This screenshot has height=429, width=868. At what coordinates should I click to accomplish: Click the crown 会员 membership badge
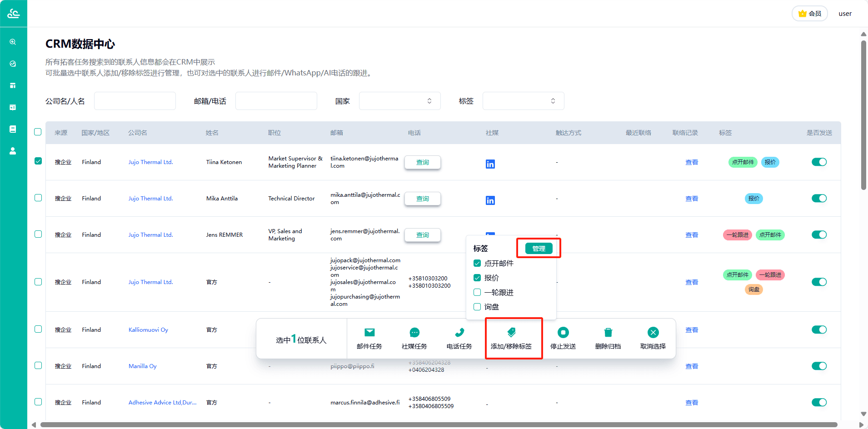coord(810,14)
